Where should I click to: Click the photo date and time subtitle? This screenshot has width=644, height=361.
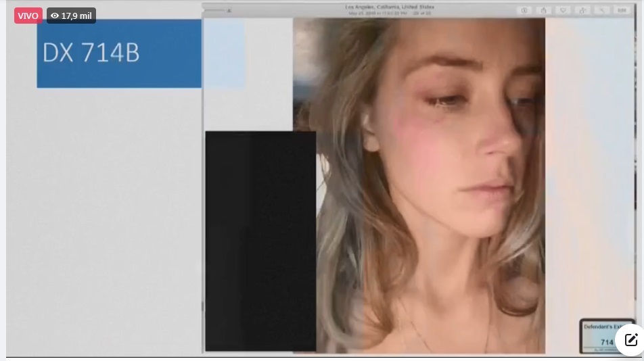coord(389,13)
